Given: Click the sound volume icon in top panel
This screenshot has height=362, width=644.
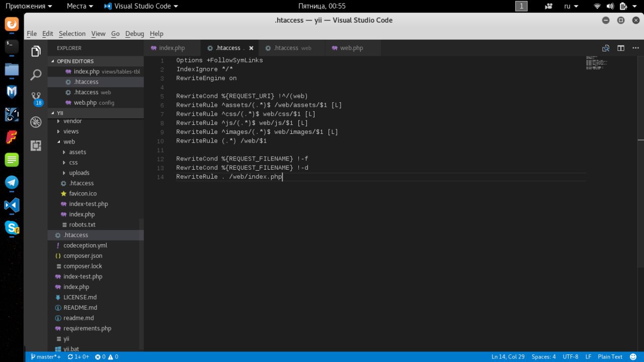Looking at the screenshot, I should pyautogui.click(x=610, y=6).
